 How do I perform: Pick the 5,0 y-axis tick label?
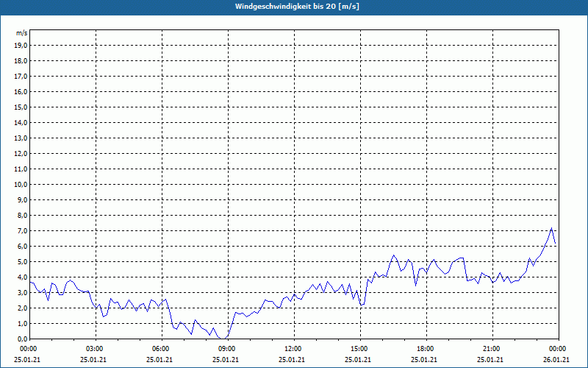click(23, 262)
